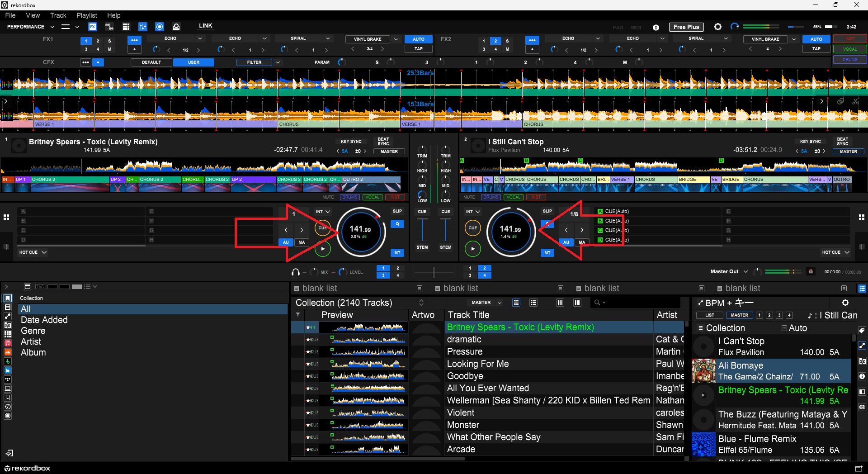This screenshot has height=474, width=868.
Task: Open the Help menu
Action: (x=113, y=15)
